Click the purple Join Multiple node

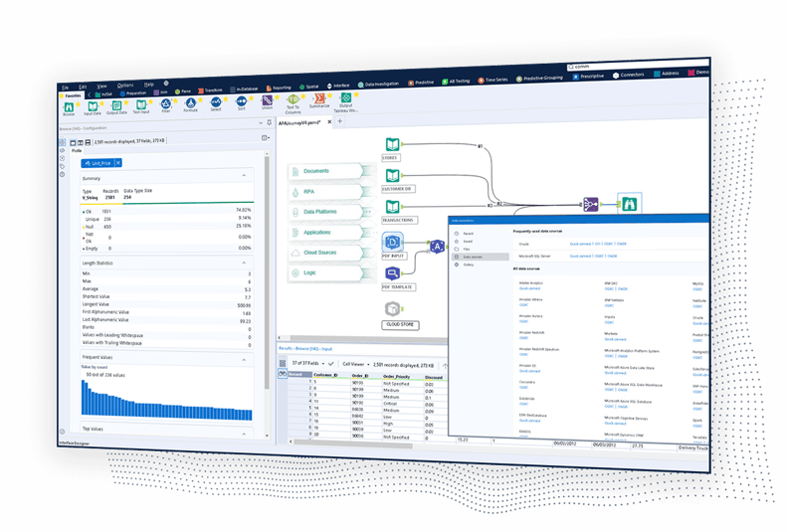(590, 205)
